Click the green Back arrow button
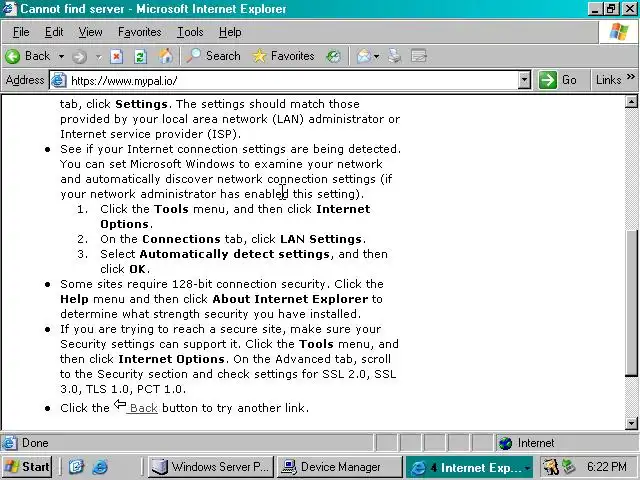 coord(13,56)
